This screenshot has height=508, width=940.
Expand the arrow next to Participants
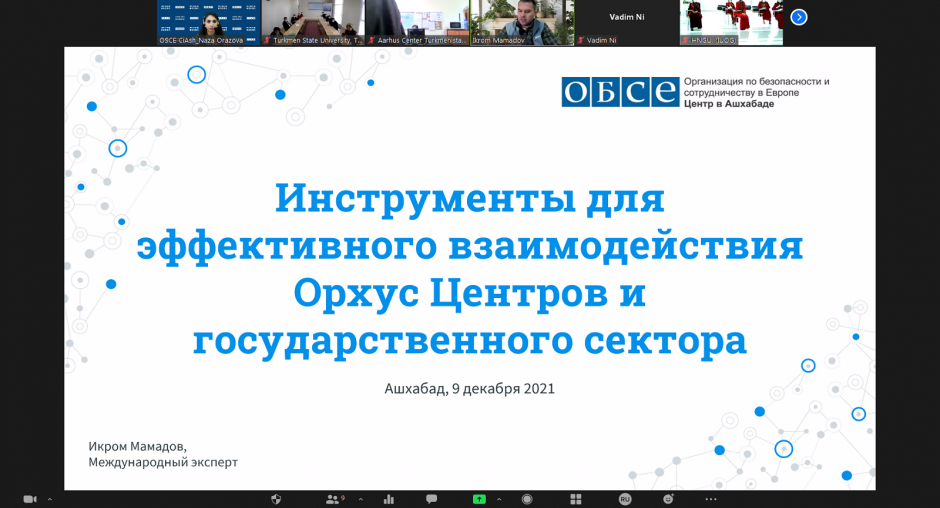pyautogui.click(x=361, y=499)
